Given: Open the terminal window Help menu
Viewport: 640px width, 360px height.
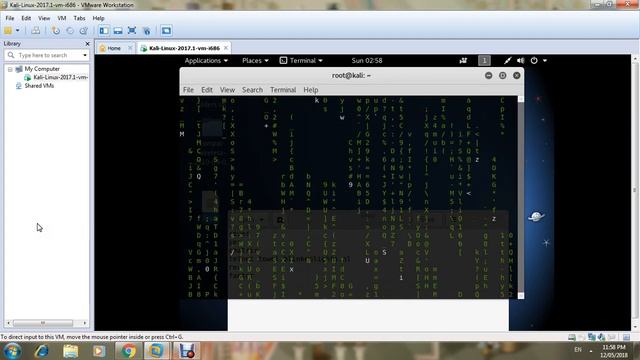Looking at the screenshot, I should pos(311,90).
